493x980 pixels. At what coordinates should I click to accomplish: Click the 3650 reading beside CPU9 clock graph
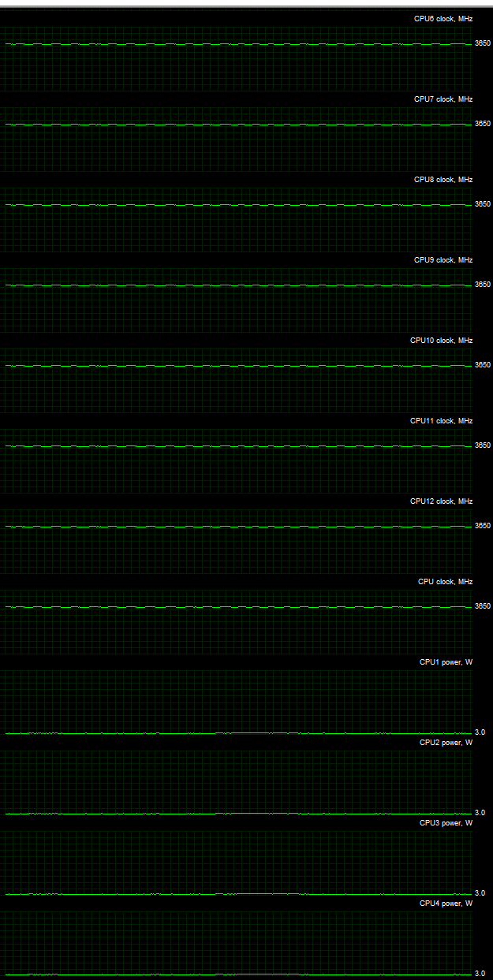click(x=483, y=285)
